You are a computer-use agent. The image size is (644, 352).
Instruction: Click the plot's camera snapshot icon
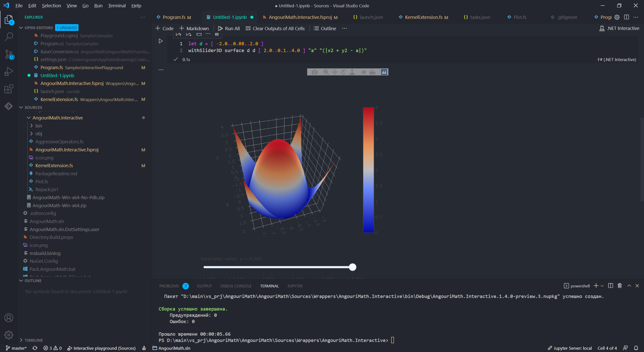[x=314, y=72]
